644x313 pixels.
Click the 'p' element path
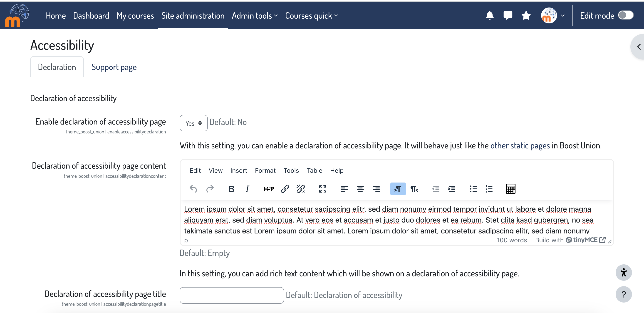186,240
